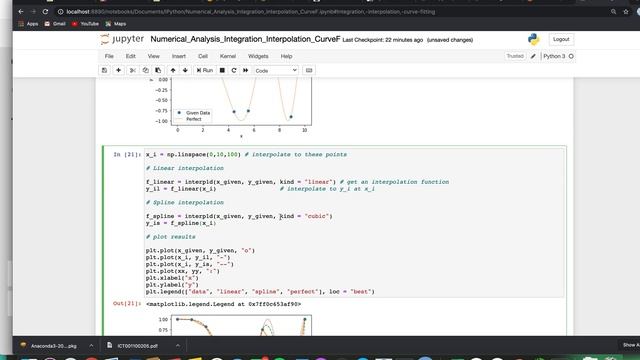Click the Out[21] matplotlib legend output text

pos(223,304)
